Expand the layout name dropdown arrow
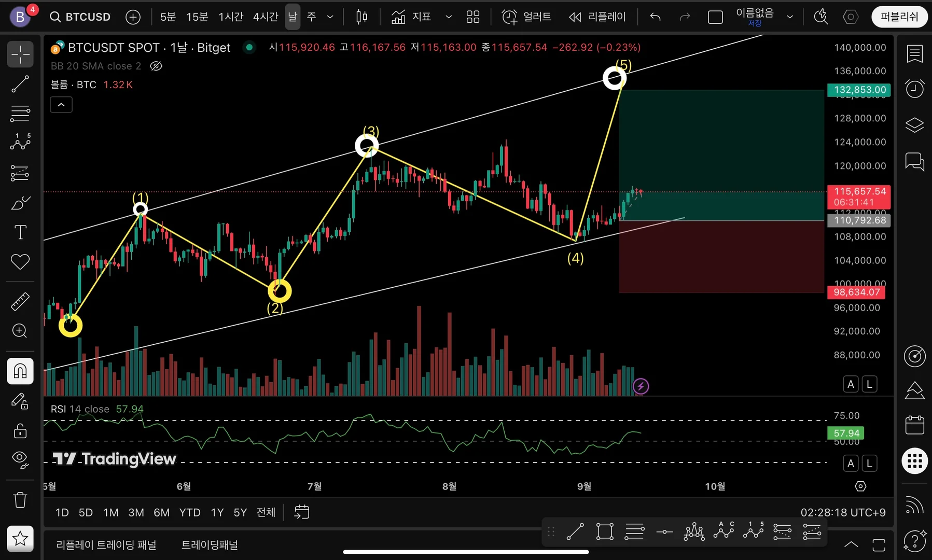Screen dimensions: 932x560 (x=790, y=17)
